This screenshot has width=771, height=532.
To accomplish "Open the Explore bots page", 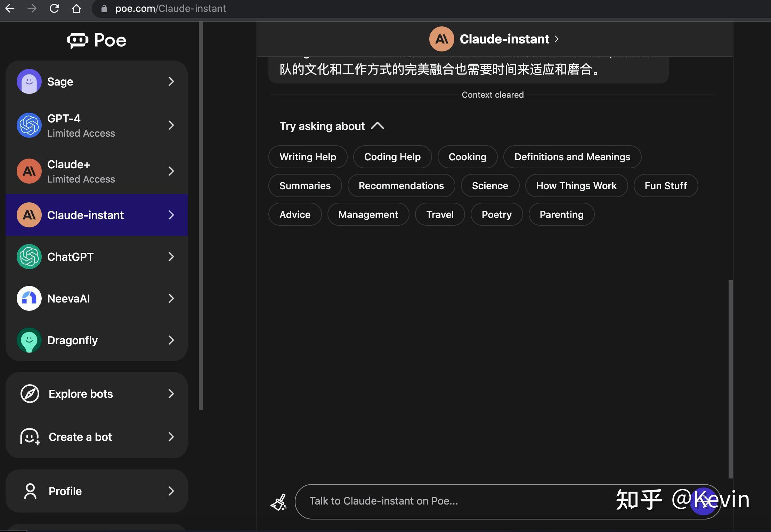I will point(80,394).
